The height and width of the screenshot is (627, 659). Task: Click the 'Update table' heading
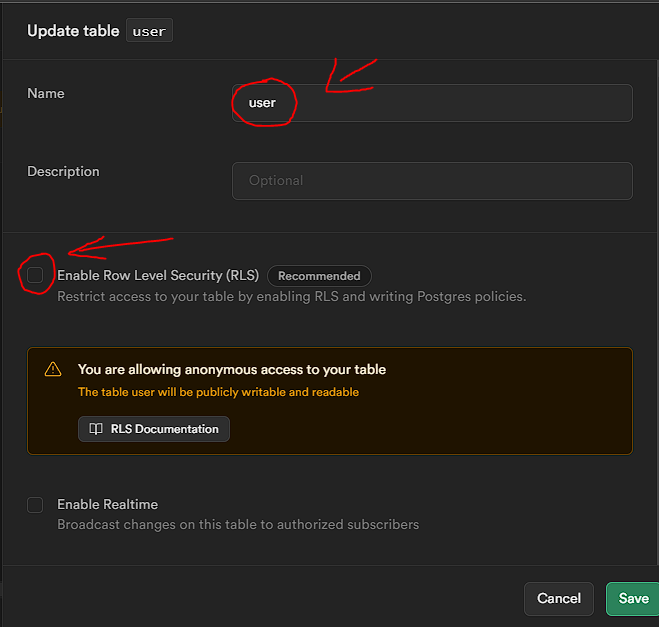[x=73, y=31]
